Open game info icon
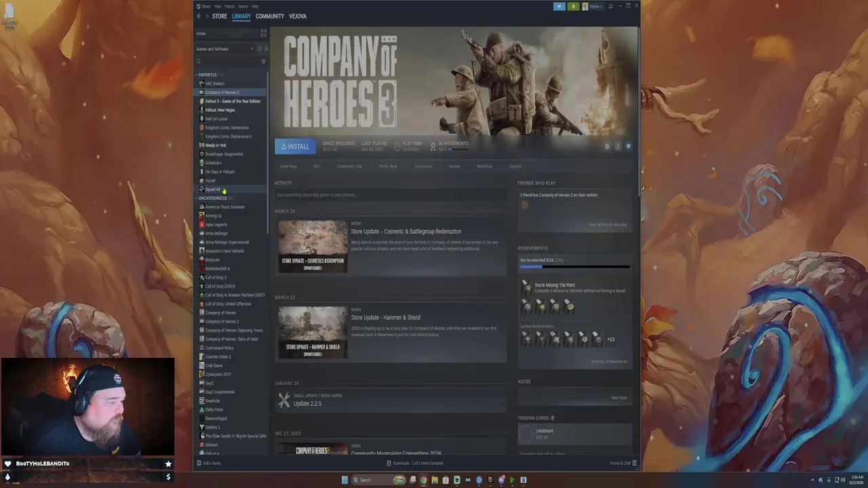Screen dimensions: 868x488 tap(617, 146)
